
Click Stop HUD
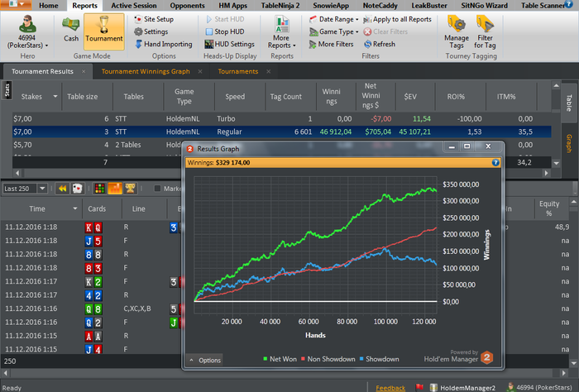point(225,31)
